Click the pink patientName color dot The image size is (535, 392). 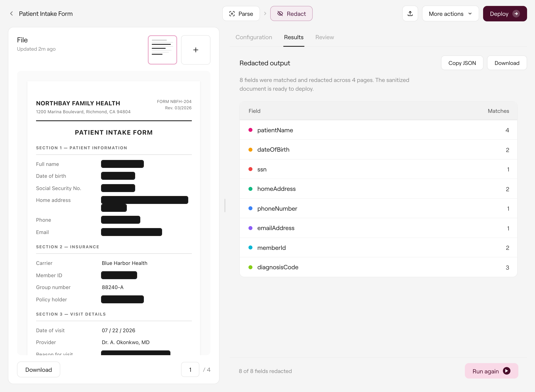click(250, 130)
